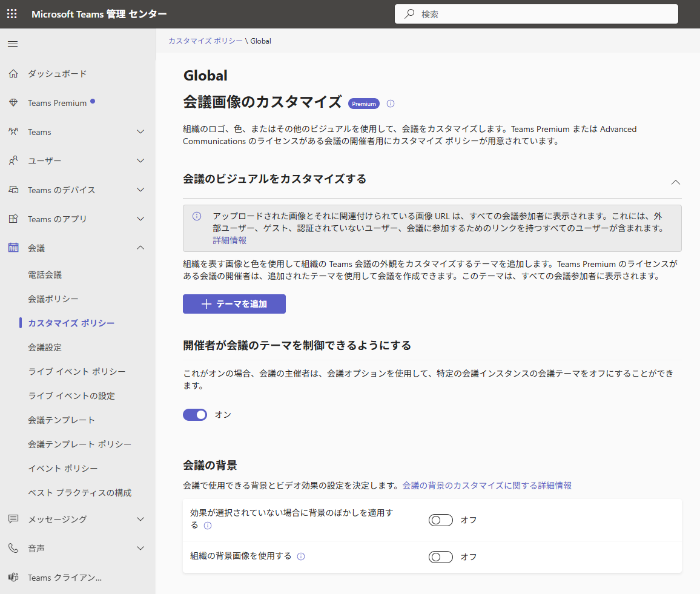Open 会議ポリシー in the sidebar

(53, 299)
